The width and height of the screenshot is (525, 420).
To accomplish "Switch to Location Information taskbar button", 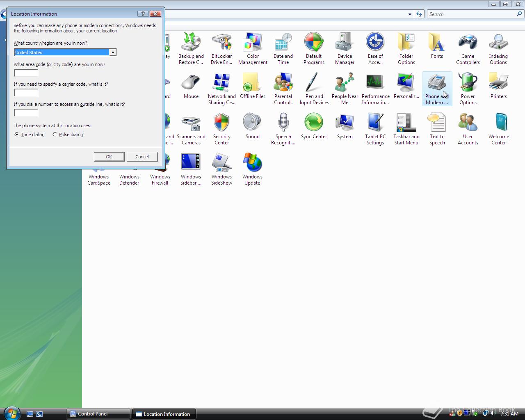I will 164,414.
